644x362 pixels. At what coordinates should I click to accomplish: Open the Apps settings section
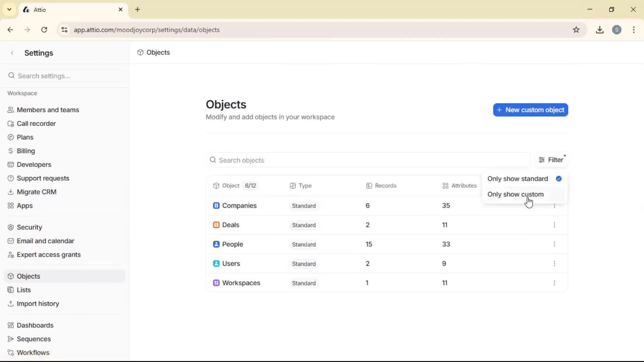point(24,205)
